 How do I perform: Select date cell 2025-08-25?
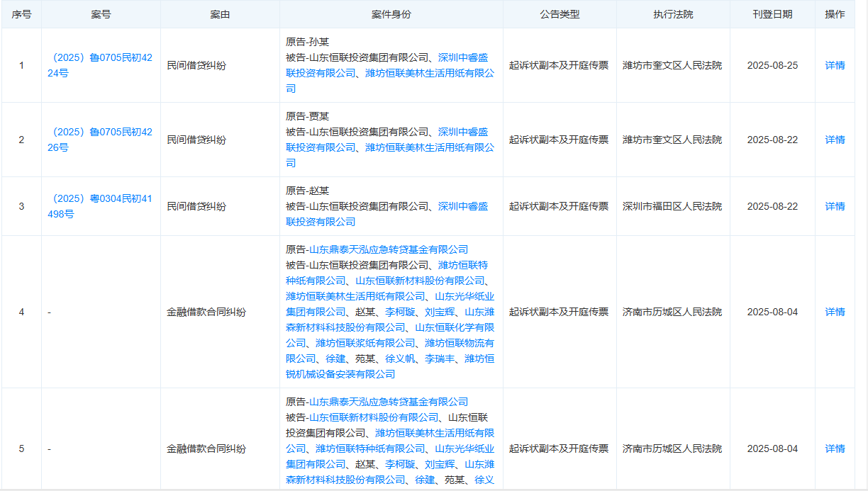point(772,65)
